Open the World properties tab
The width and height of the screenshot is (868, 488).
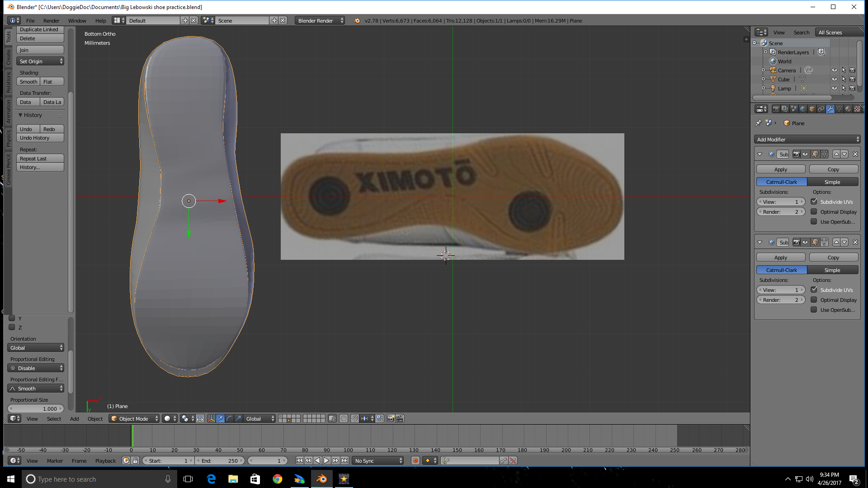[803, 109]
